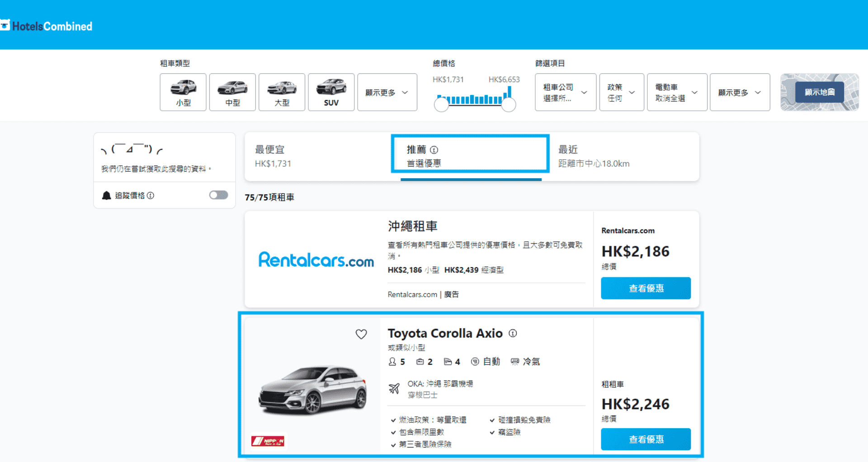Click the 第三者風險保險 feature text
This screenshot has height=462, width=868.
tap(425, 444)
